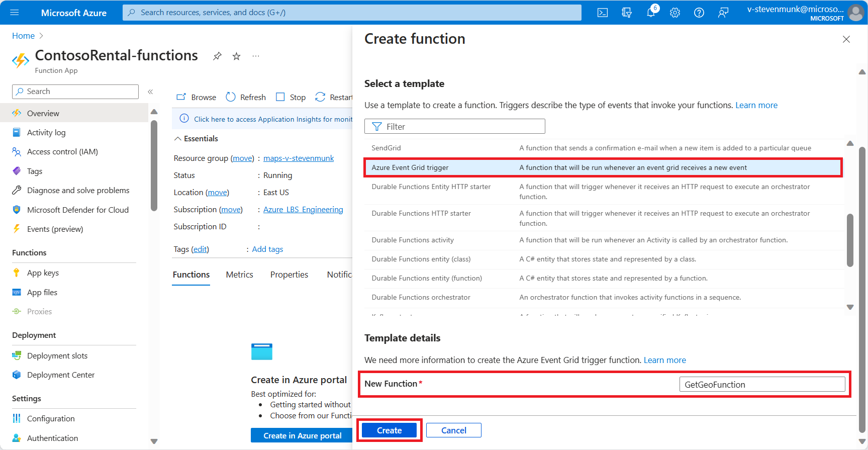Click the Browse toolbar button
868x450 pixels.
[196, 97]
